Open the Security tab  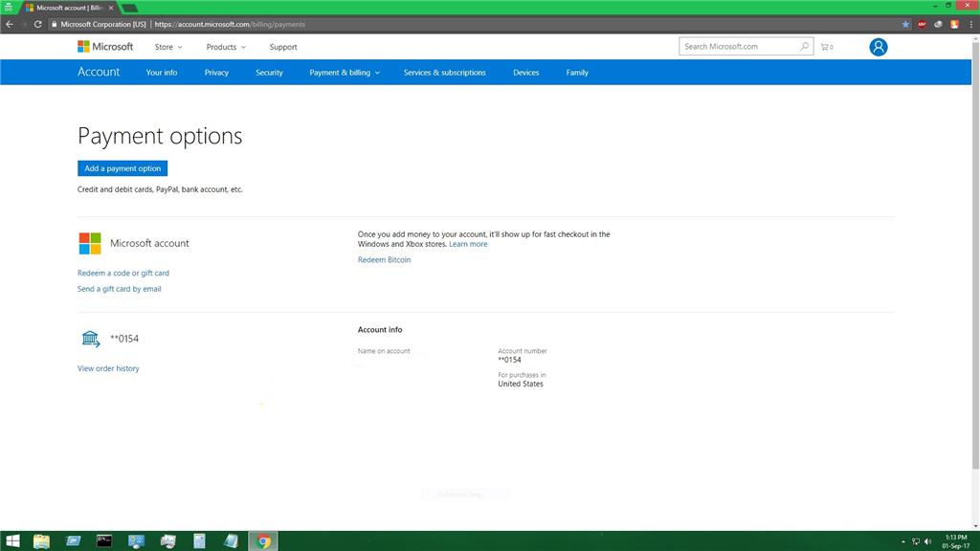269,73
